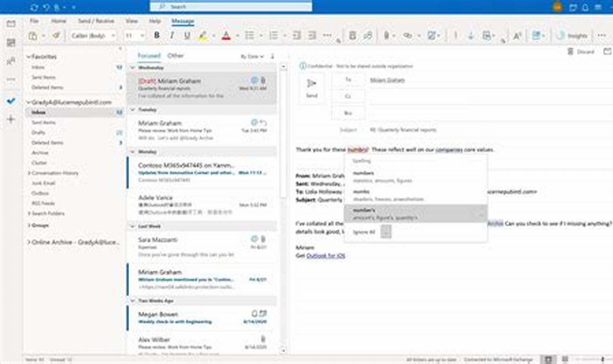Open the Drafts folder
The height and width of the screenshot is (364, 613).
click(38, 132)
